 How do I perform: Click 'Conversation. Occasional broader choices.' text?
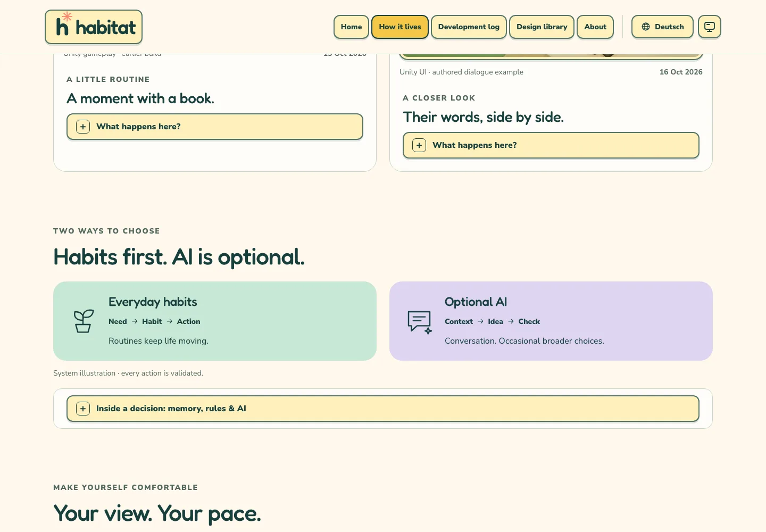coord(524,341)
